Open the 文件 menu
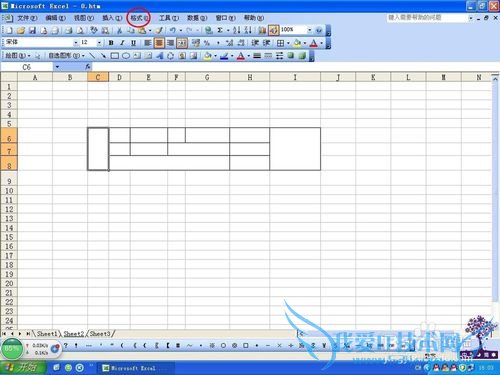 click(27, 18)
